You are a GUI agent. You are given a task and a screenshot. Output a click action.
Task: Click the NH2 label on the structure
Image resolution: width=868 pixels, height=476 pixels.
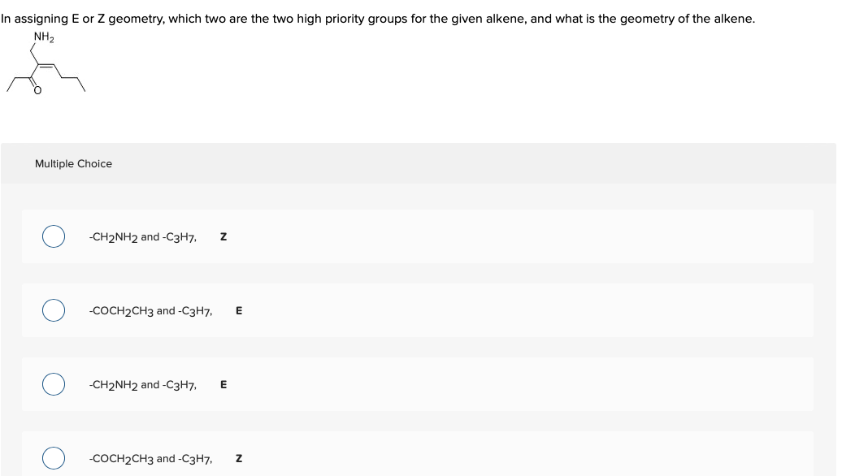pos(43,37)
